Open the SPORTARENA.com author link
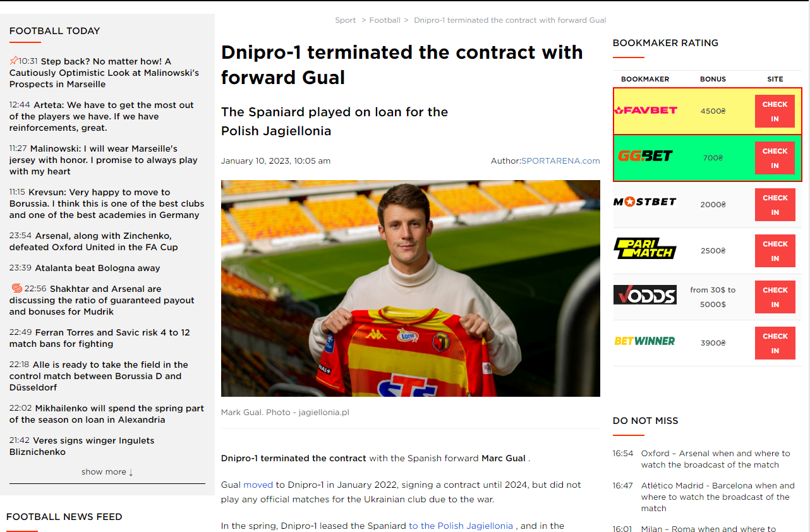The width and height of the screenshot is (810, 532). [560, 161]
